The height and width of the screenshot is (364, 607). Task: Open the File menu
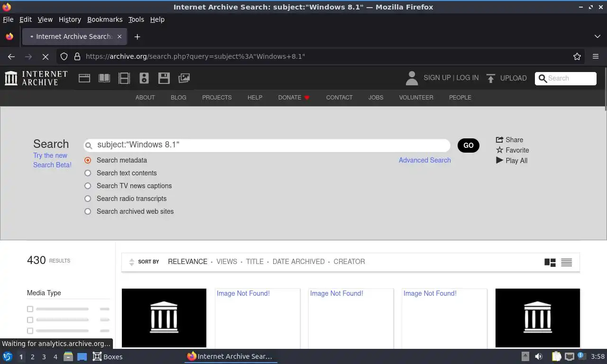(8, 19)
